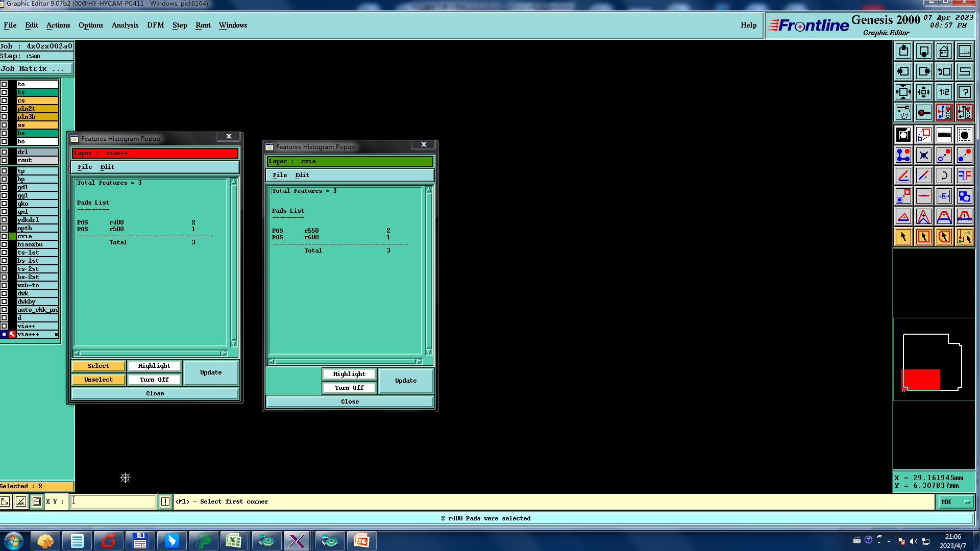Click the wrench and palette settings icon
Viewport: 980px width, 551px height.
pyautogui.click(x=903, y=112)
